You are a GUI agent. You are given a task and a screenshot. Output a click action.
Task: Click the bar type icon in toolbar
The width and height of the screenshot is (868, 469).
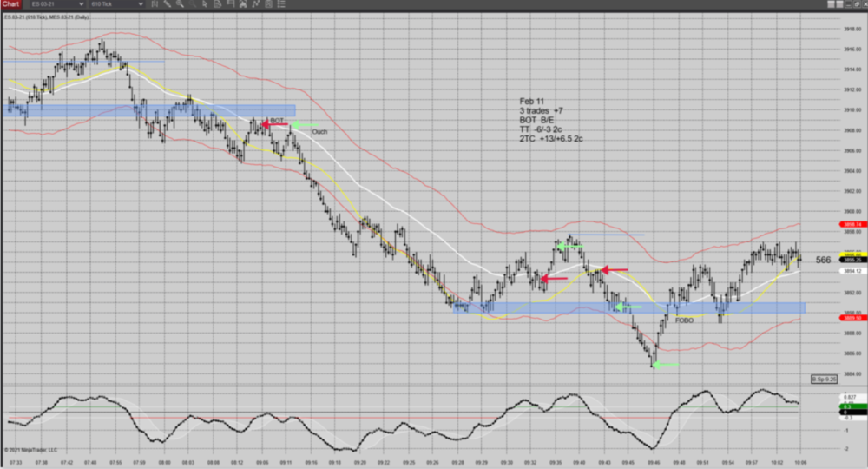(x=155, y=4)
